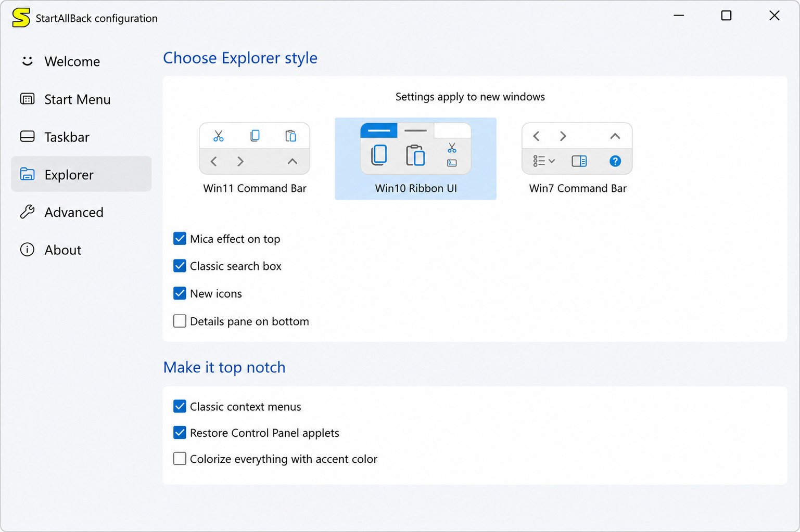Open the Welcome page in sidebar
The width and height of the screenshot is (800, 532).
point(81,61)
